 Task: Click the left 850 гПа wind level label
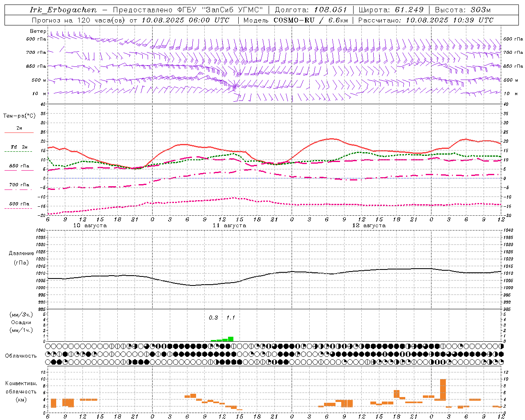[36, 66]
